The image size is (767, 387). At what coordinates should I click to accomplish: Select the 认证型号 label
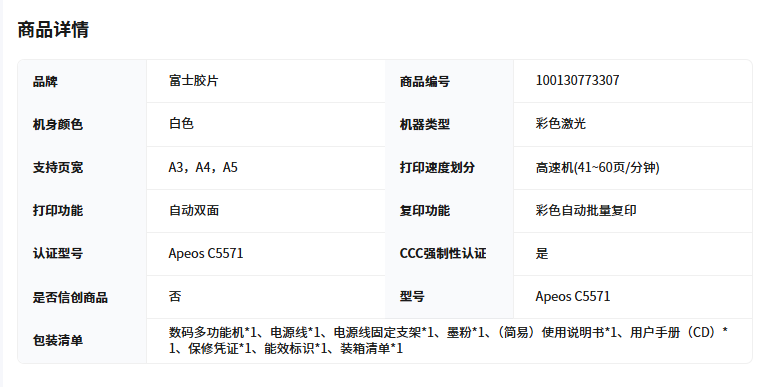pyautogui.click(x=58, y=253)
